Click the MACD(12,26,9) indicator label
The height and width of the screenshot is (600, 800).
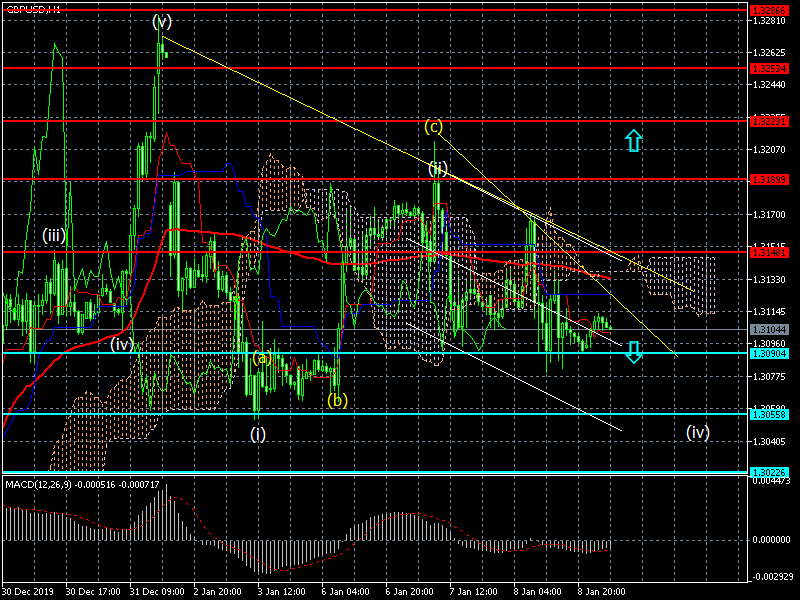pos(82,485)
